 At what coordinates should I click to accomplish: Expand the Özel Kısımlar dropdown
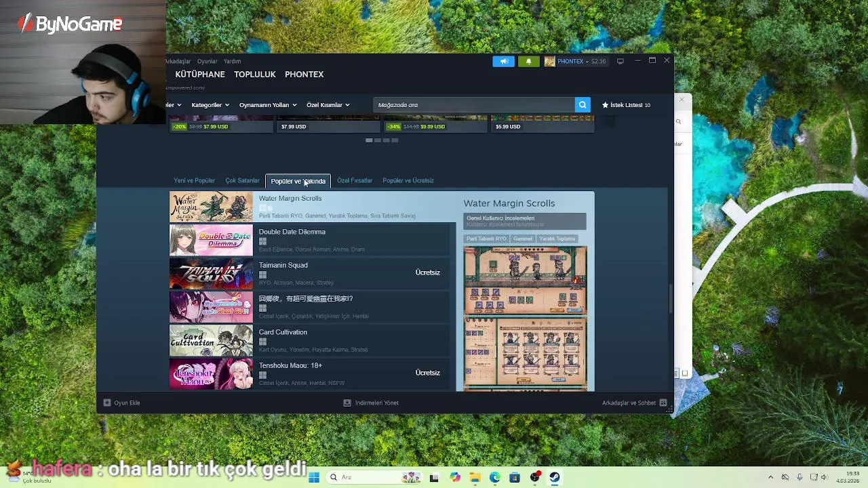click(328, 105)
